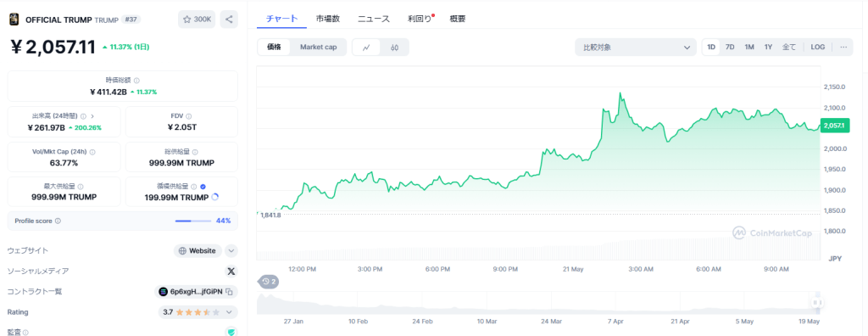Image resolution: width=868 pixels, height=336 pixels.
Task: Show FDV info tooltip icon
Action: pos(189,116)
